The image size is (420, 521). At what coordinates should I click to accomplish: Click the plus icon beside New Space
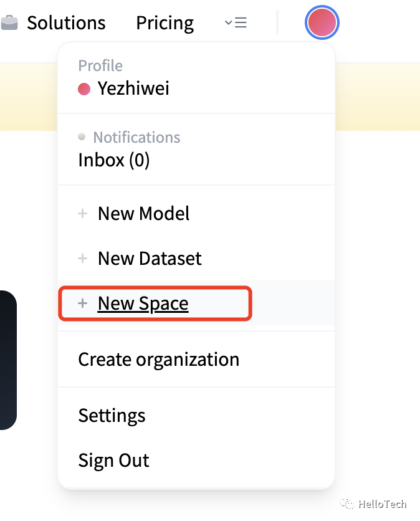tap(82, 304)
